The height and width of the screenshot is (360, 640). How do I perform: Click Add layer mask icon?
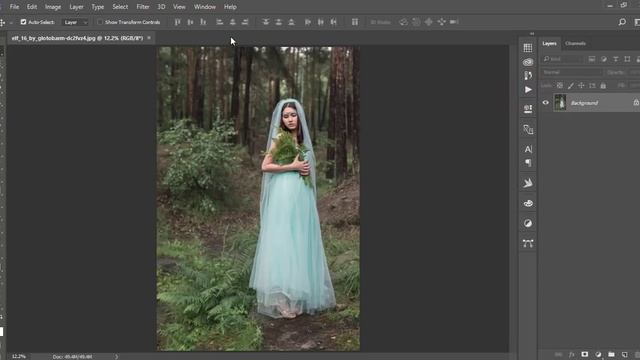click(584, 355)
